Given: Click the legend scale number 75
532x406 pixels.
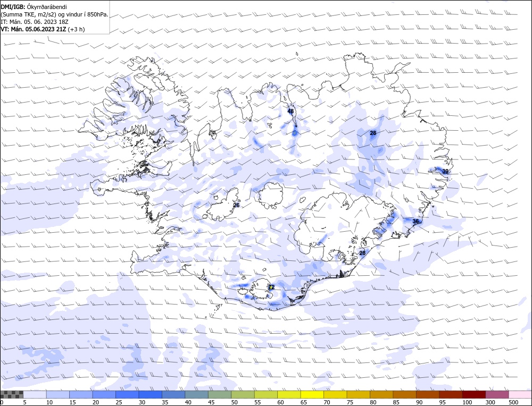Looking at the screenshot, I should pyautogui.click(x=350, y=402).
